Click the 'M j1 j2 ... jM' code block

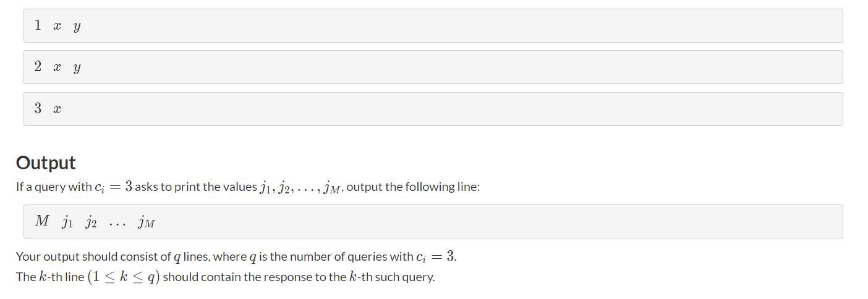tap(433, 222)
